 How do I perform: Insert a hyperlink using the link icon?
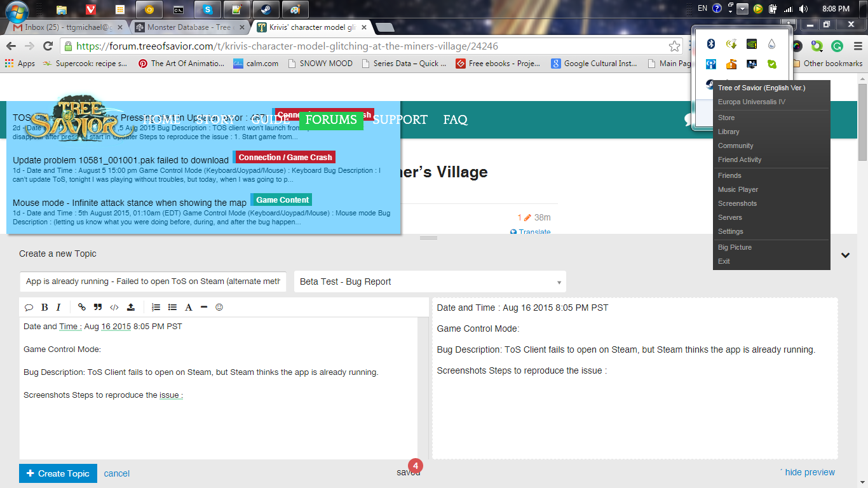pos(81,308)
